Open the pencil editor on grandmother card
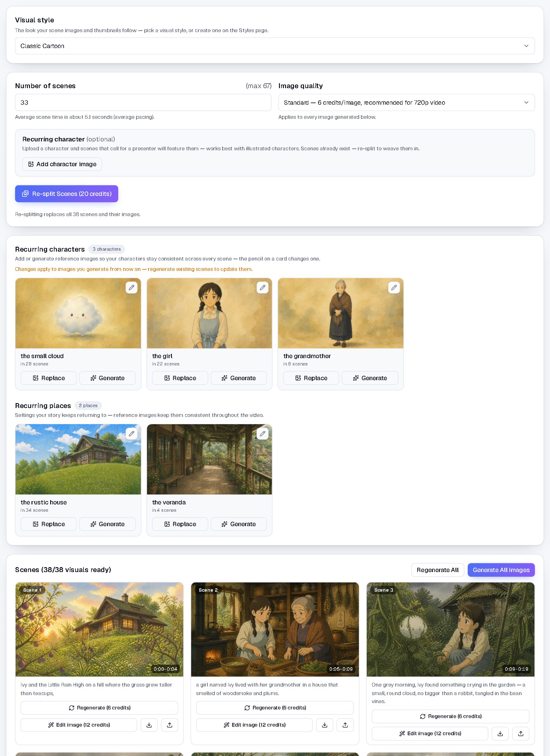This screenshot has height=756, width=550. (x=394, y=287)
